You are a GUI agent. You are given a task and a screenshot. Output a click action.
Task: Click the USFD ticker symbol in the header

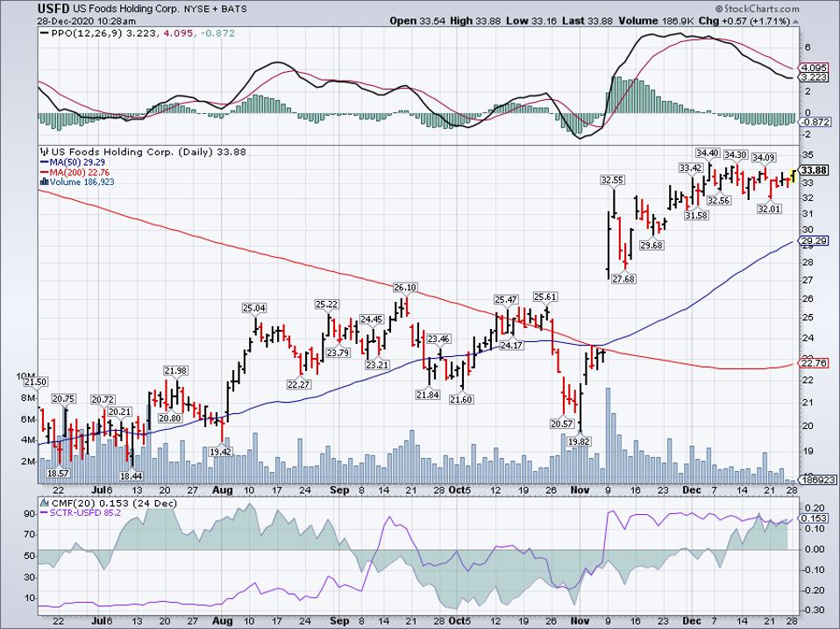(53, 9)
